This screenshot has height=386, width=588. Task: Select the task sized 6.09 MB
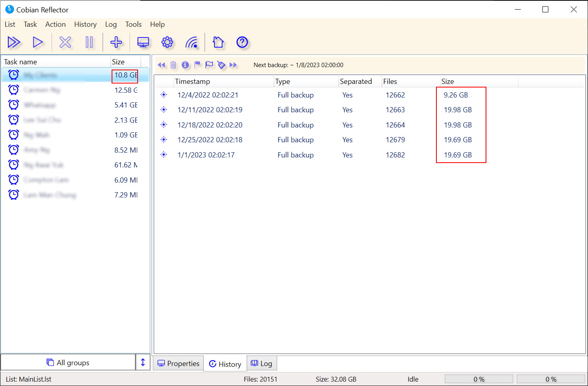coord(76,180)
